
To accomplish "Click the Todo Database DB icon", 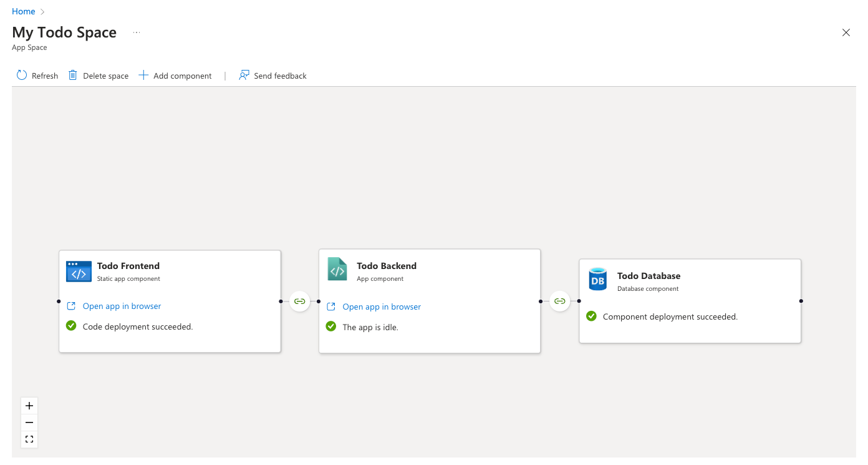I will (597, 280).
